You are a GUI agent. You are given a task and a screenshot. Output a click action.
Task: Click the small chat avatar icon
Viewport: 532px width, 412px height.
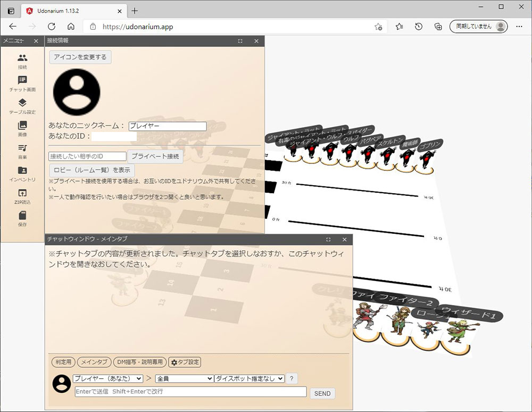tap(62, 384)
